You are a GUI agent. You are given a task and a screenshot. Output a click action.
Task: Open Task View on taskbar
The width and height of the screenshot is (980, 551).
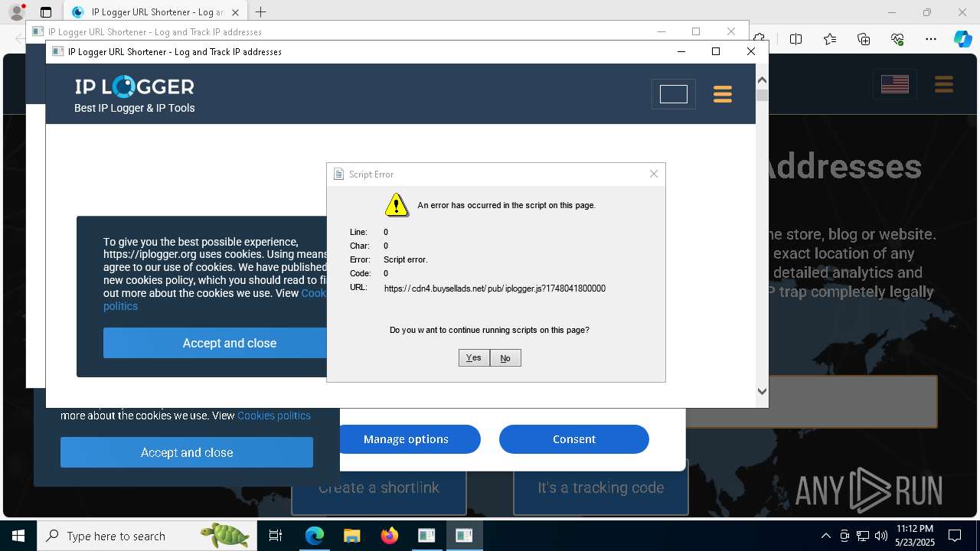276,536
